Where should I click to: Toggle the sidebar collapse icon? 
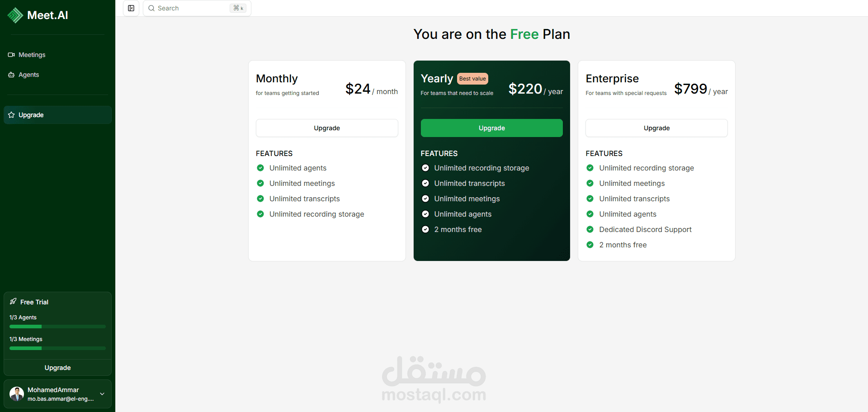[131, 8]
